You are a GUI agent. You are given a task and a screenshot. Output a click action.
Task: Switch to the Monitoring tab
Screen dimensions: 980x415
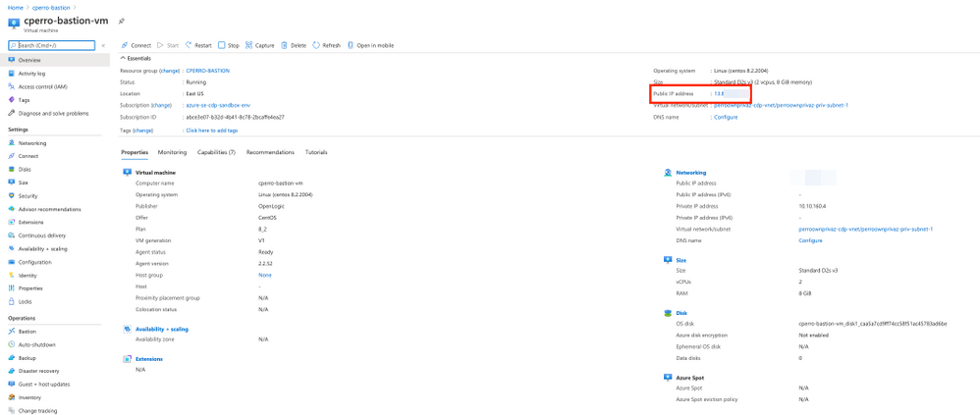(x=172, y=152)
